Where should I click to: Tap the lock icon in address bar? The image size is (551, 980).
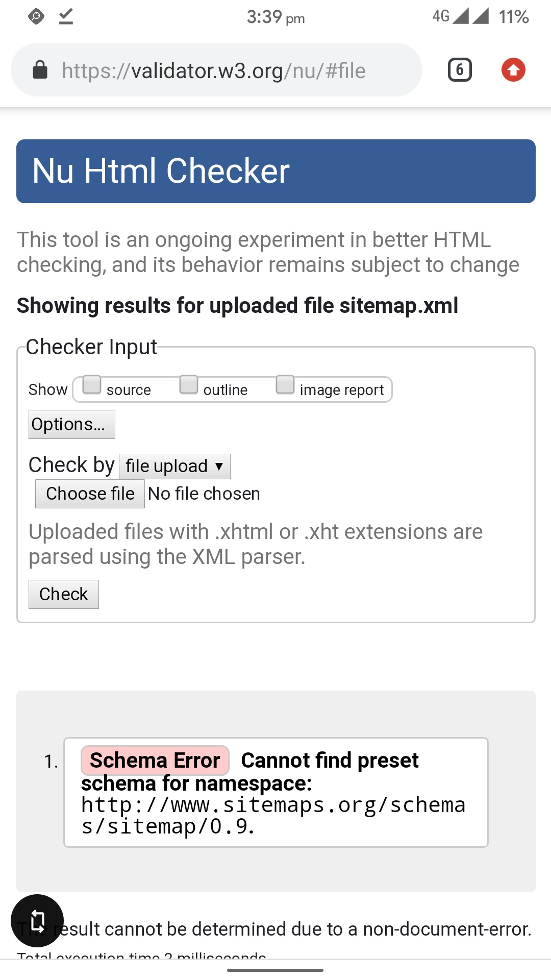pyautogui.click(x=40, y=70)
